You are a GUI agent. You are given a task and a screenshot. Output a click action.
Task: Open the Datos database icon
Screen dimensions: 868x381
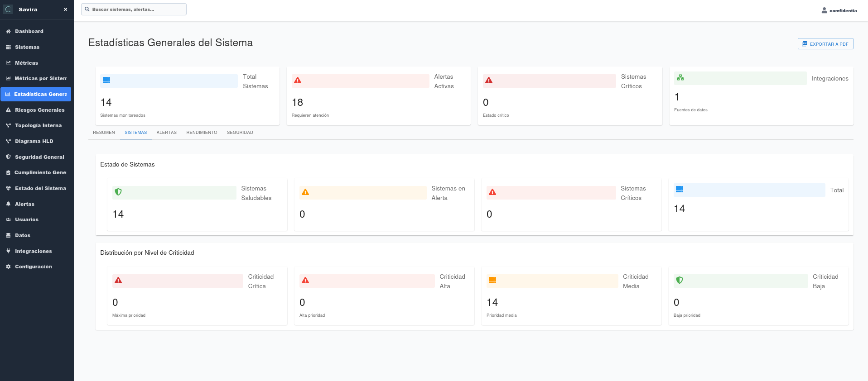(8, 235)
